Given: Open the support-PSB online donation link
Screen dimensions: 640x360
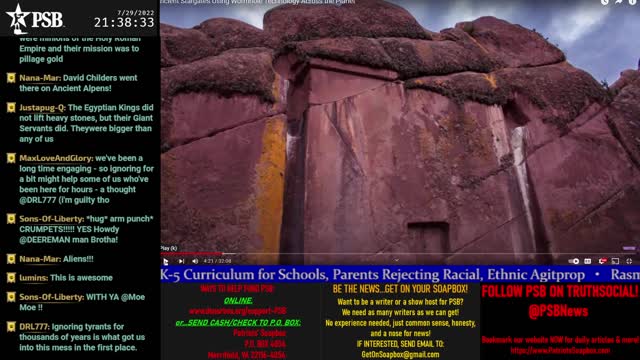Looking at the screenshot, I should point(238,311).
